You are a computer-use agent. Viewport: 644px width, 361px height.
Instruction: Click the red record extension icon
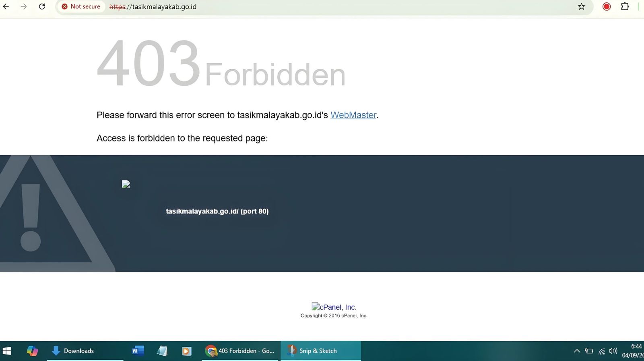click(x=607, y=6)
